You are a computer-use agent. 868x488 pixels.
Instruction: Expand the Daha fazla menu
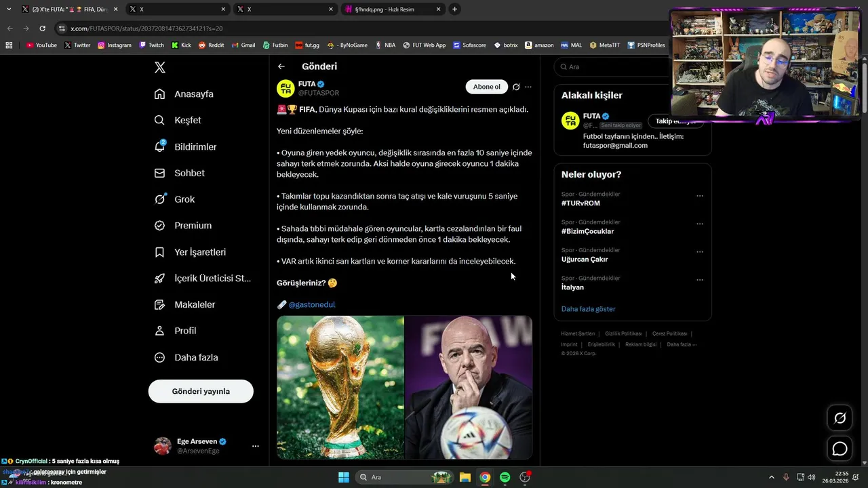[186, 357]
